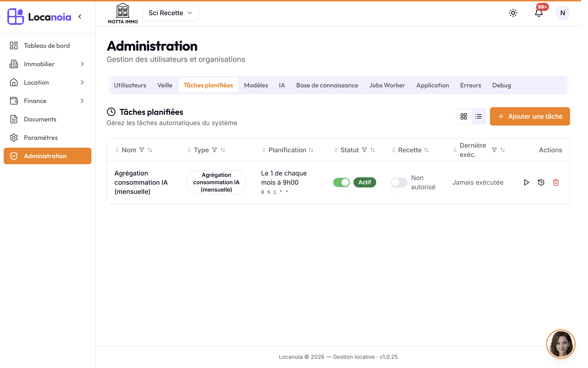Filter the Type column
Screen dimensions: 588x368
click(x=214, y=150)
